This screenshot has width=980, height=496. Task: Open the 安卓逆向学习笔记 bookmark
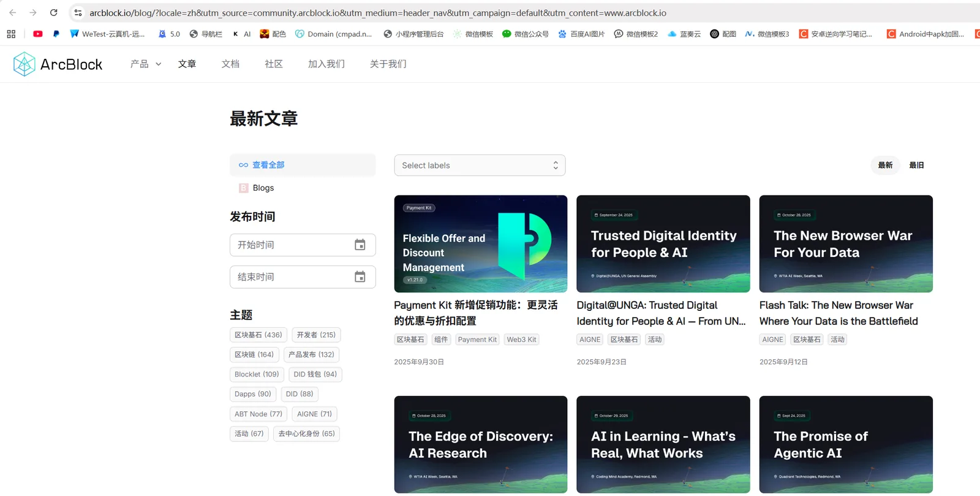click(835, 34)
